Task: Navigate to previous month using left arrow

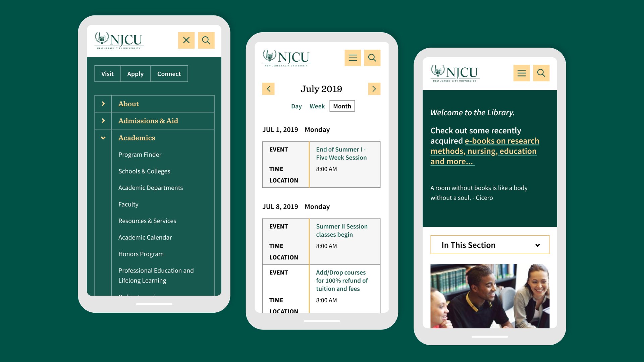Action: (x=268, y=88)
